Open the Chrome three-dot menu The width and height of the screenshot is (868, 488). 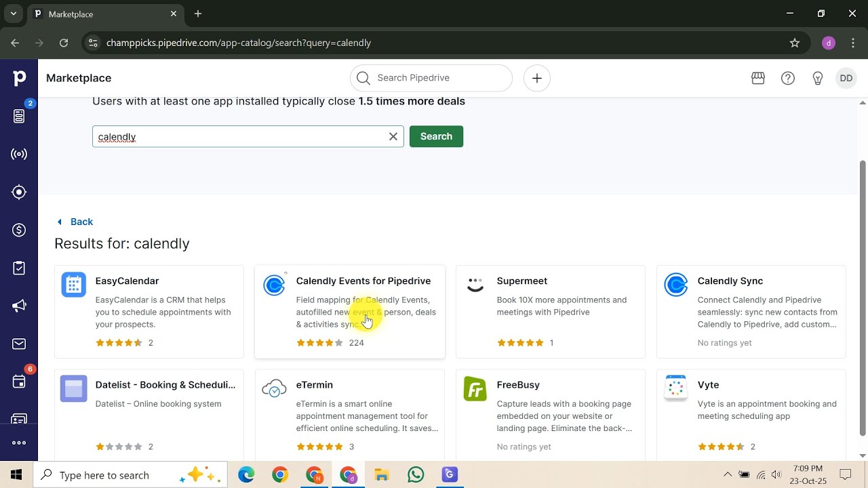pyautogui.click(x=853, y=43)
